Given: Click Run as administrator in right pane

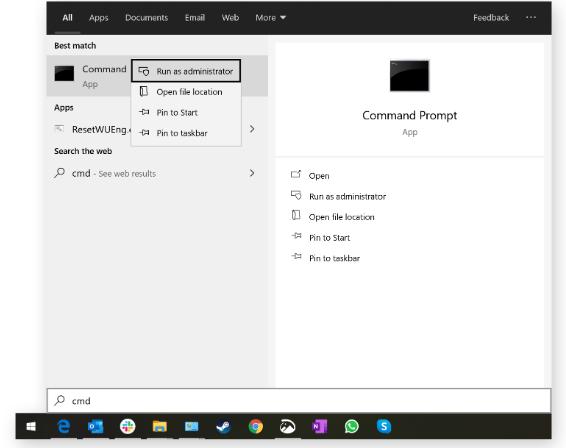Looking at the screenshot, I should (338, 196).
